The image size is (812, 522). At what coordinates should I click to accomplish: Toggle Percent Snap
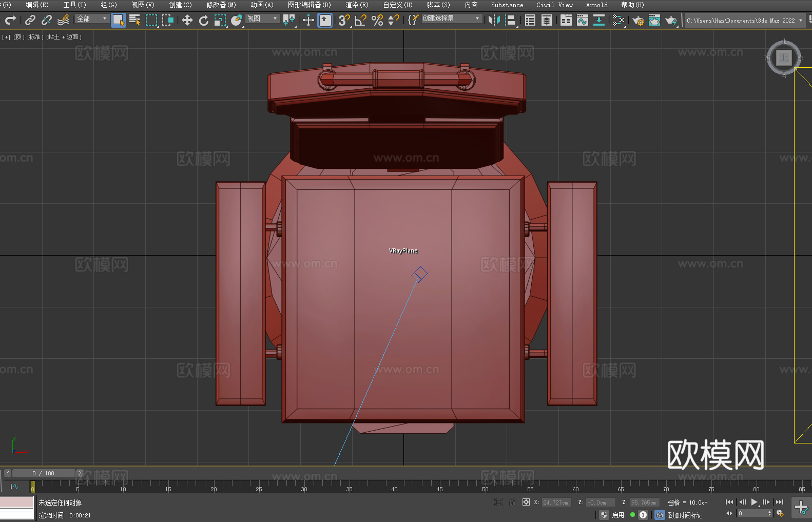(377, 20)
